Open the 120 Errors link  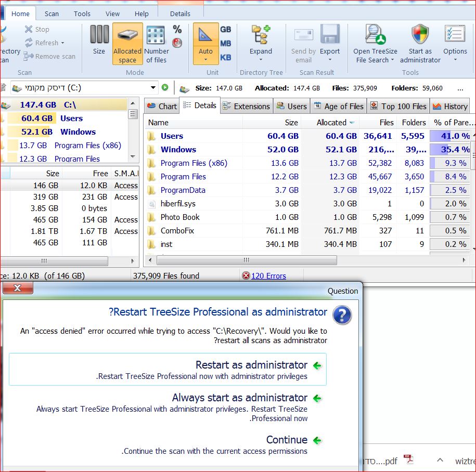(268, 276)
